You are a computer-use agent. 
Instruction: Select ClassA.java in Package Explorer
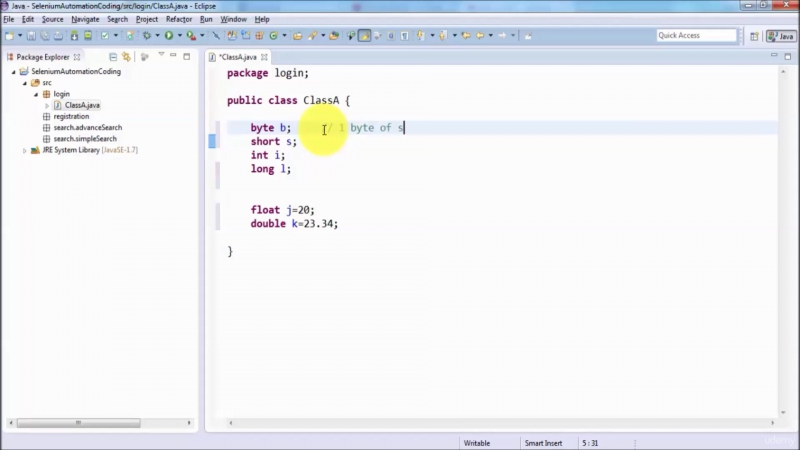click(x=82, y=105)
